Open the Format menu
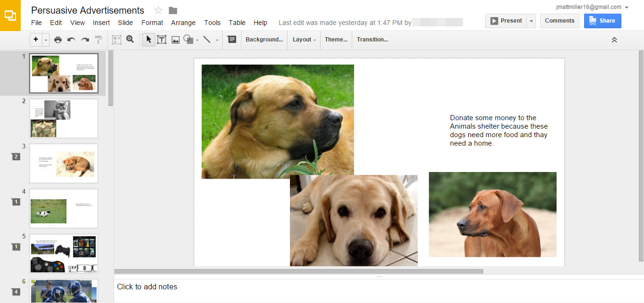This screenshot has height=303, width=644. [x=152, y=23]
